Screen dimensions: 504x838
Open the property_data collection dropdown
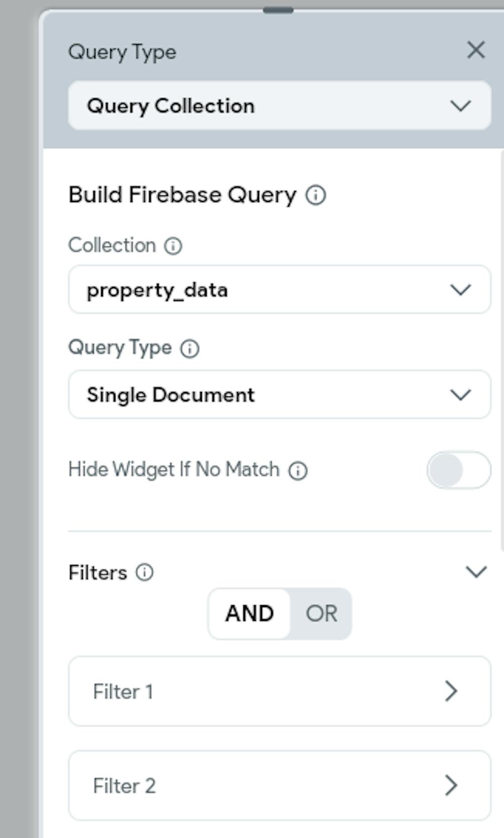[279, 290]
